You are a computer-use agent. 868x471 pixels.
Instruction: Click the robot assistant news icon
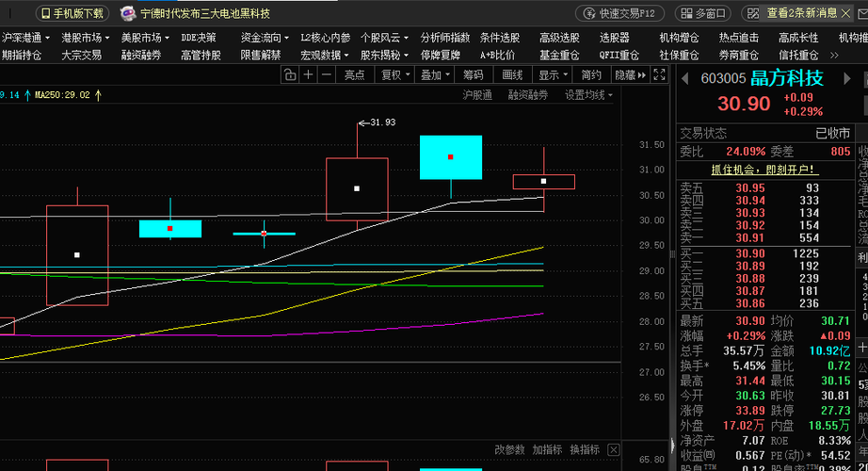[128, 13]
